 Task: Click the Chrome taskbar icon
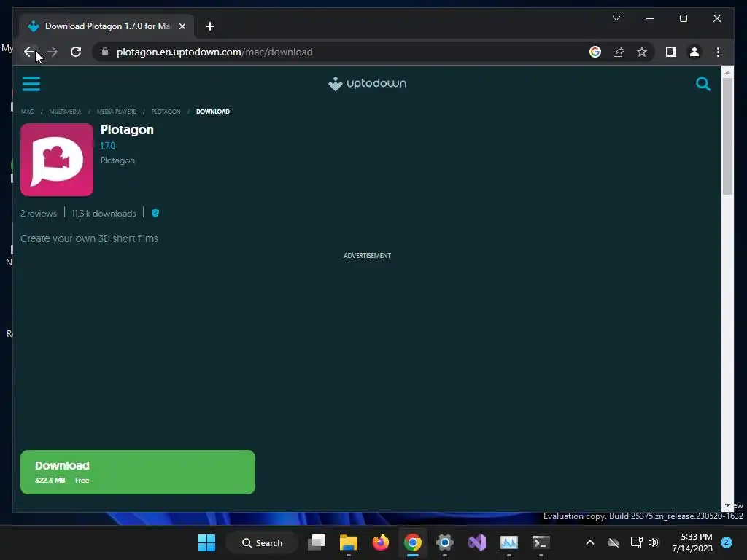pos(413,542)
